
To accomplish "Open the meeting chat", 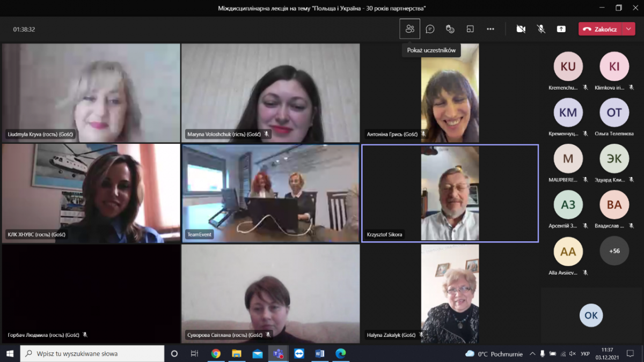I will [430, 29].
